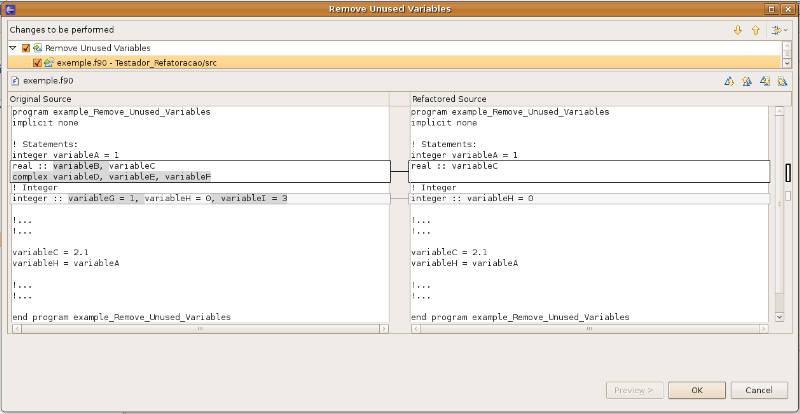Click the refactored source vertical scrollbar down arrow
This screenshot has height=414, width=800.
coord(779,317)
